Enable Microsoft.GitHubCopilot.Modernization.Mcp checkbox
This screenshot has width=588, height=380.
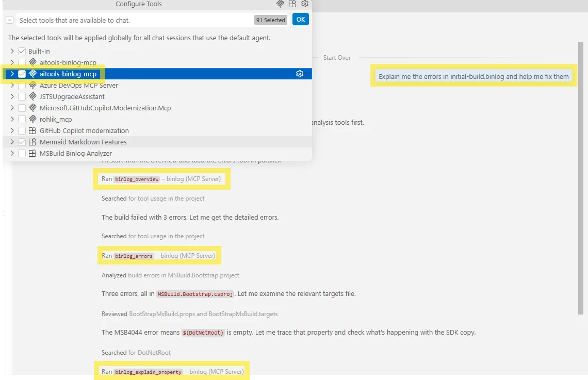(22, 108)
